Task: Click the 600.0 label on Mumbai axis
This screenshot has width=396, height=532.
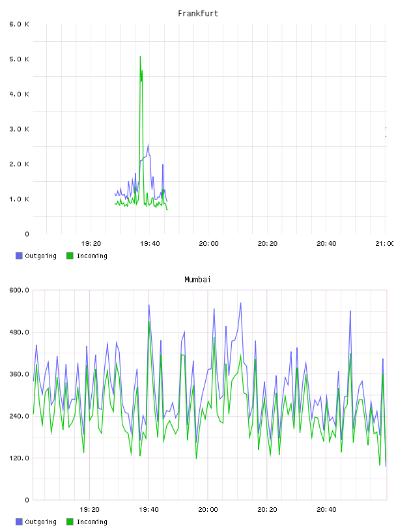Action: coord(20,290)
